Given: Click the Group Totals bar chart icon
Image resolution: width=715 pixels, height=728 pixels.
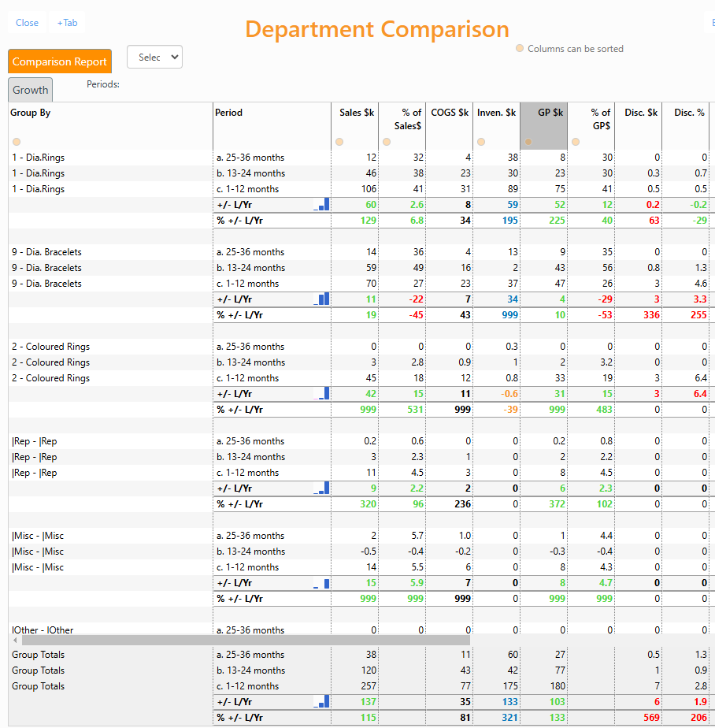Looking at the screenshot, I should [321, 702].
